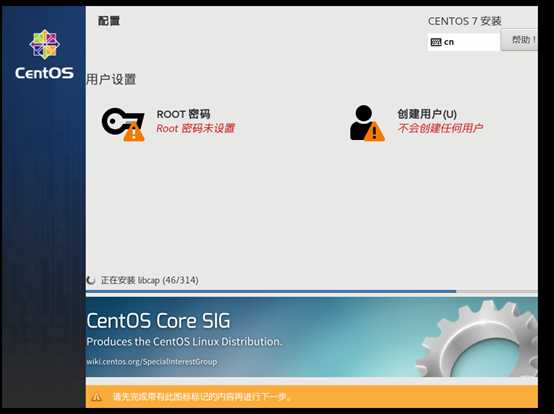
Task: Click the 帮助 help button
Action: click(519, 40)
